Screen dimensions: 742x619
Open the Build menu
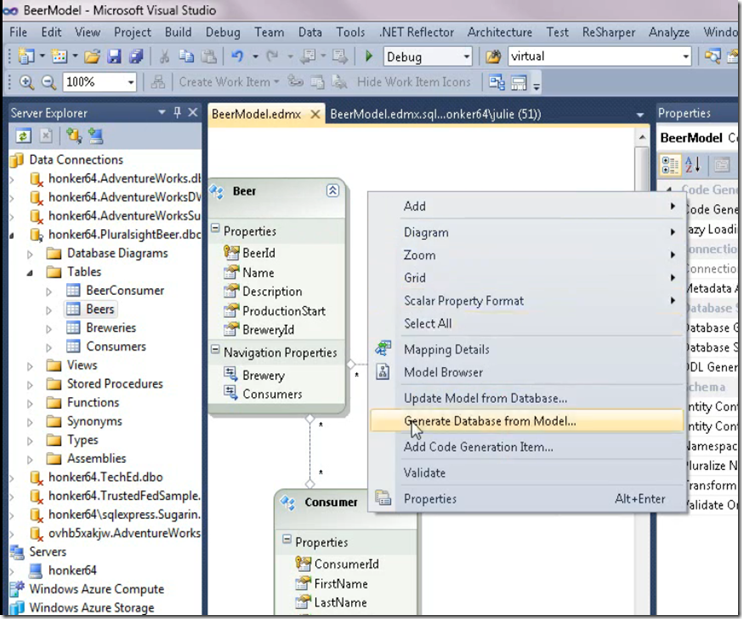point(178,32)
